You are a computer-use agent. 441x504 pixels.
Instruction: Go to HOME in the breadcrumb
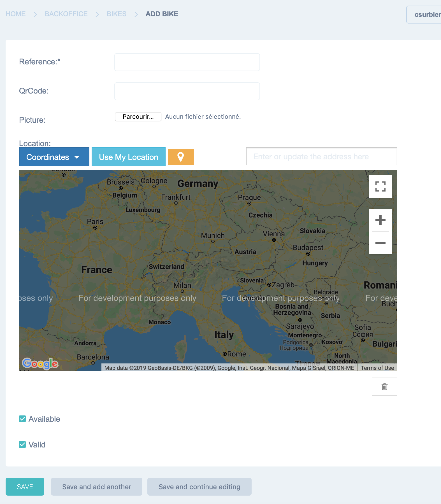coord(16,14)
